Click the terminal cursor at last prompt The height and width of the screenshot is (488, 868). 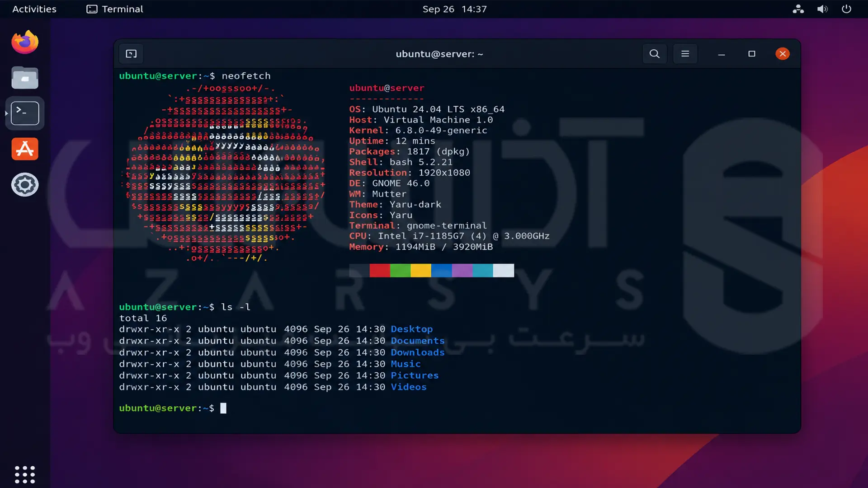(223, 408)
